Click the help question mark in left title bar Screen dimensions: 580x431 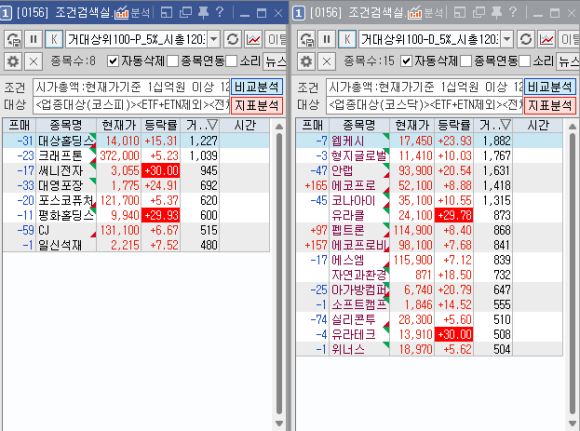(x=220, y=12)
